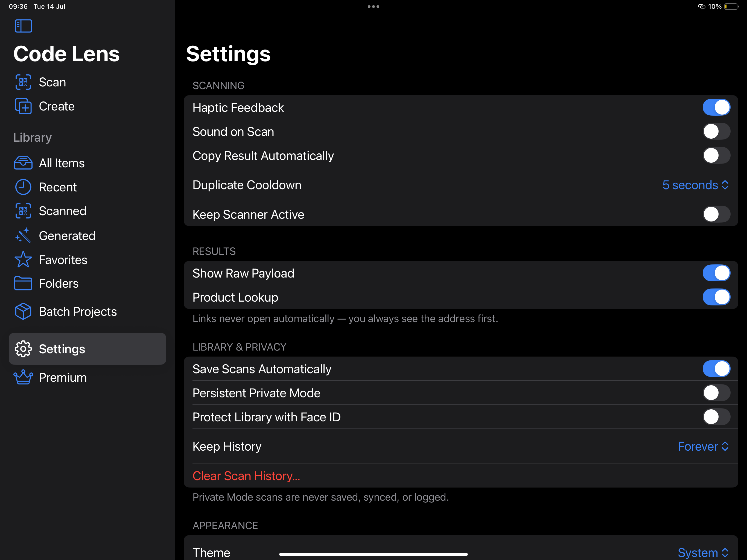This screenshot has height=560, width=747.
Task: Open Batch Projects section
Action: pos(87,311)
